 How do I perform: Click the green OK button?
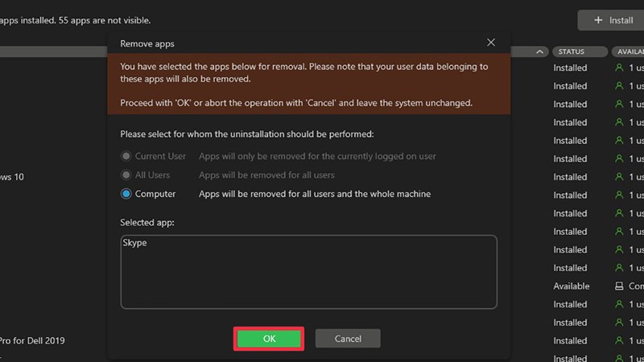(x=269, y=339)
